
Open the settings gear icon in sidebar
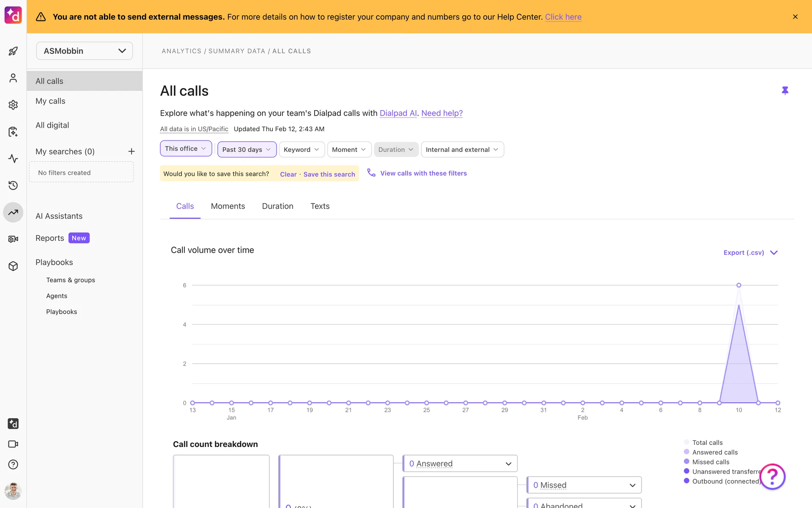[13, 105]
